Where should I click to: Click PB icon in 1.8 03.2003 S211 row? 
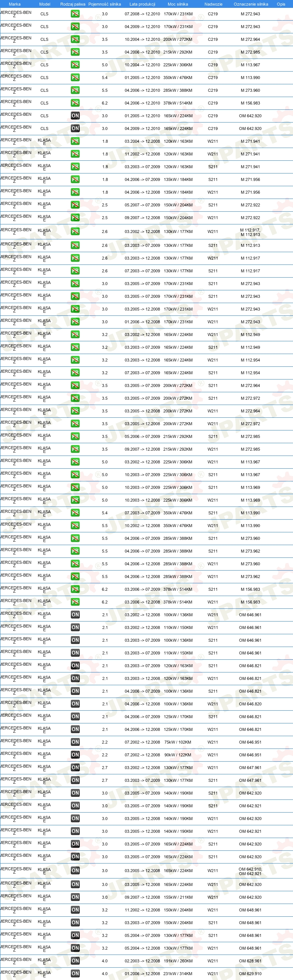[75, 167]
